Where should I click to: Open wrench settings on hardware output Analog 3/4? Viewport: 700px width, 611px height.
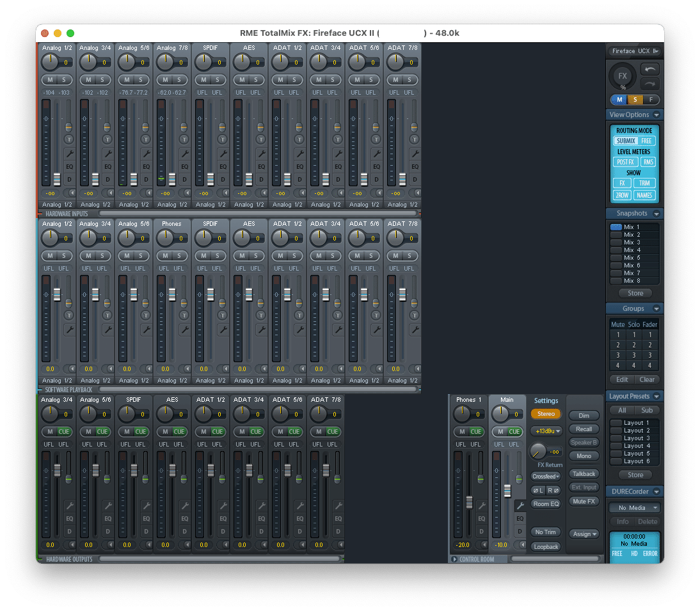point(69,505)
